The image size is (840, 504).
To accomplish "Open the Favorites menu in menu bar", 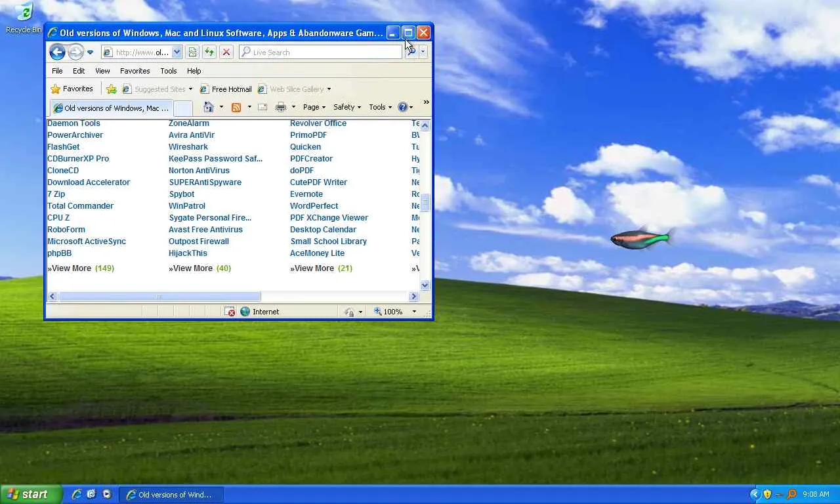I will (x=135, y=71).
